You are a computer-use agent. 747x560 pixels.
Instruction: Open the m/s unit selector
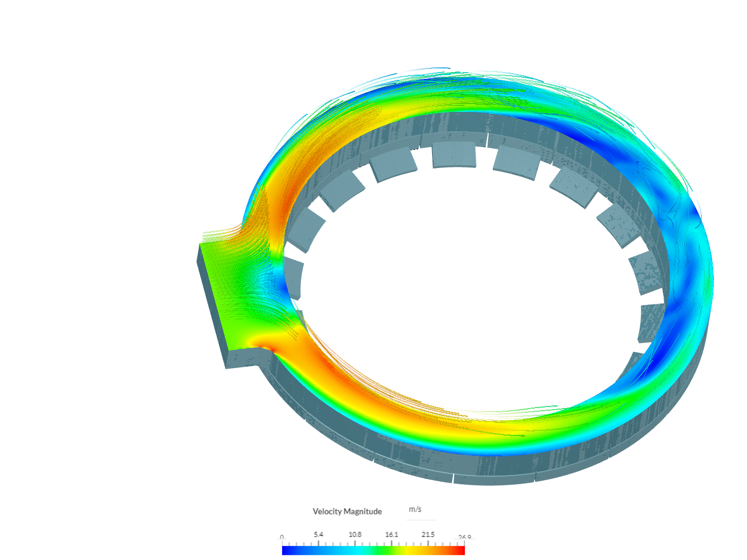click(x=421, y=510)
